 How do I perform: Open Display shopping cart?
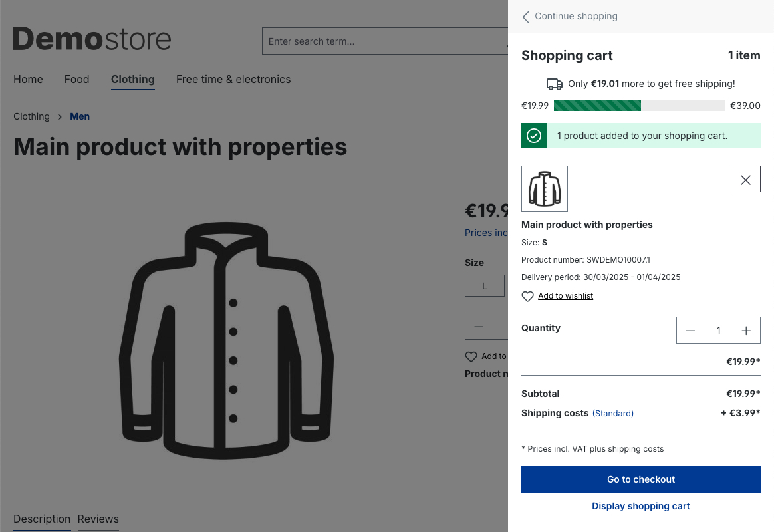(640, 506)
